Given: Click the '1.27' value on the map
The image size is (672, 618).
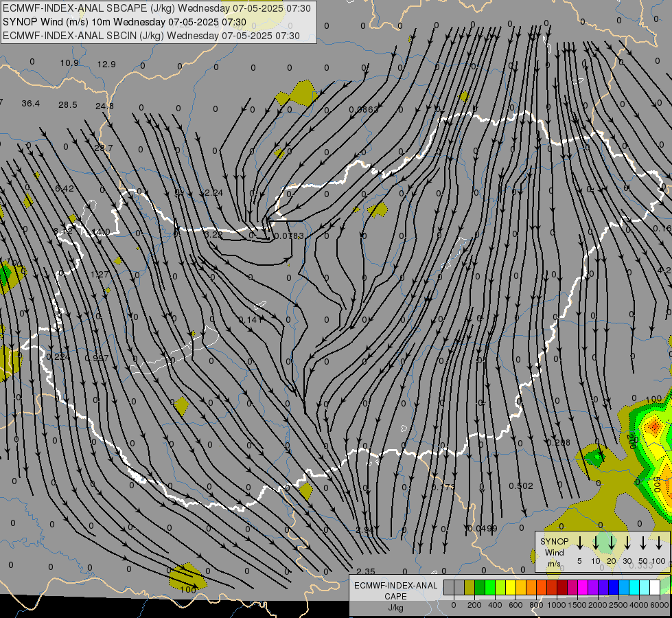Looking at the screenshot, I should [100, 275].
